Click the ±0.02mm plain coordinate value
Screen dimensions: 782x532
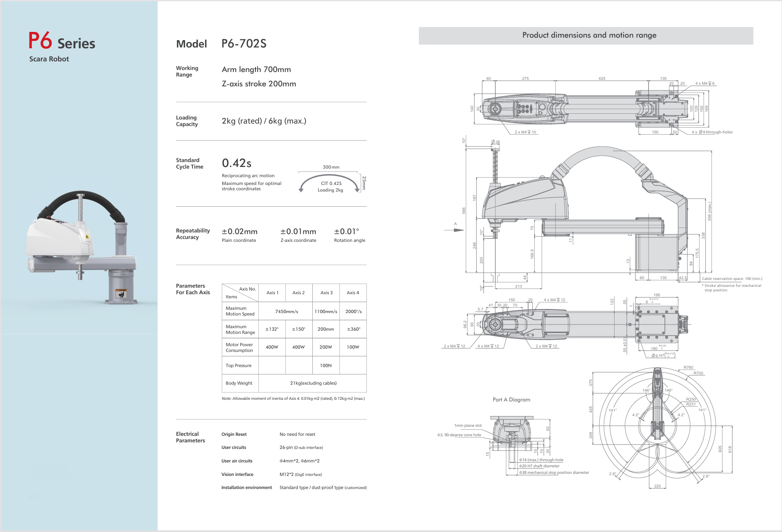(240, 232)
